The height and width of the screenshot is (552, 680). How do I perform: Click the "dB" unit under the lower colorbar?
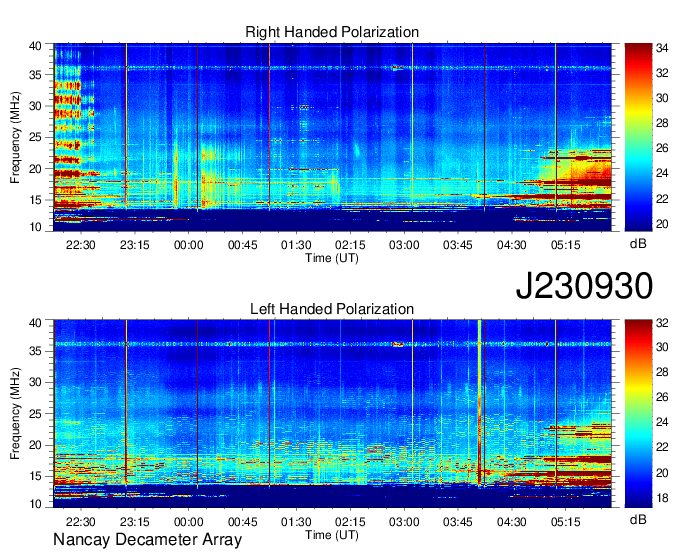click(638, 519)
